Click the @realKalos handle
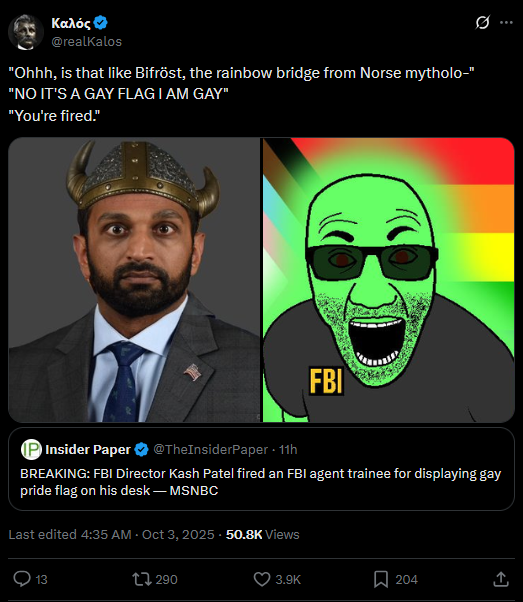523x602 pixels. [x=86, y=41]
